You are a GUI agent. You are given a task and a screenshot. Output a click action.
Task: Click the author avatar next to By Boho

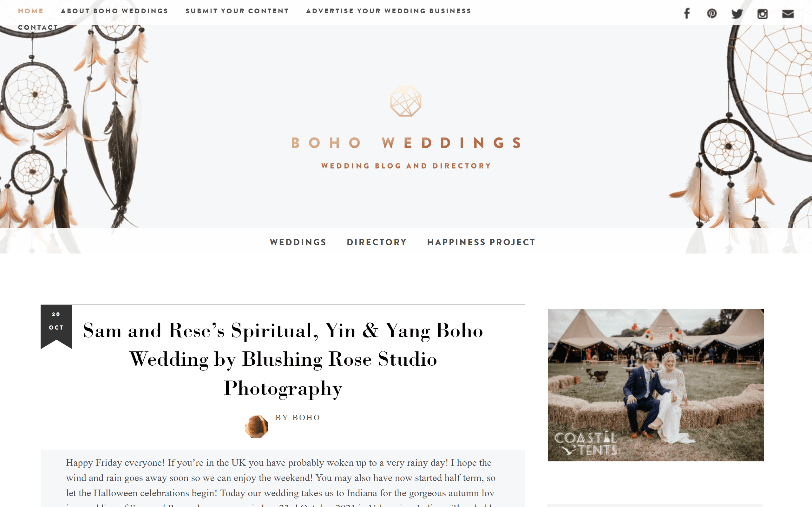point(256,426)
